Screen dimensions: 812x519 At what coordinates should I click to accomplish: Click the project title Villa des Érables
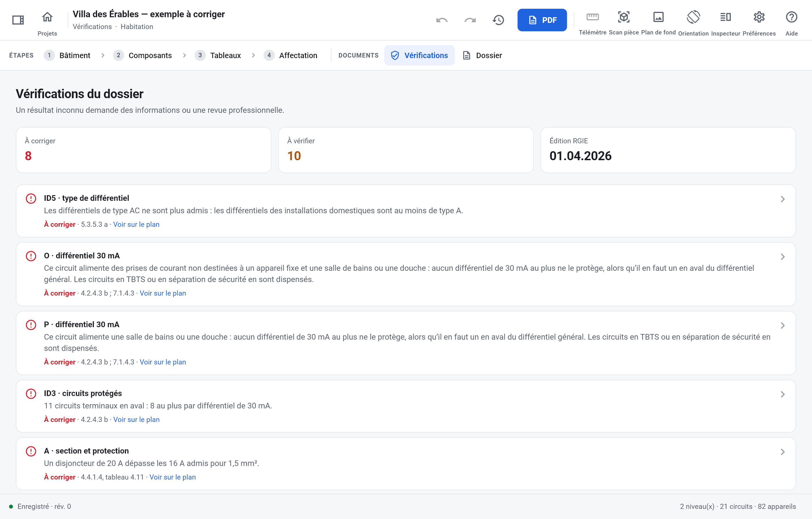(149, 14)
